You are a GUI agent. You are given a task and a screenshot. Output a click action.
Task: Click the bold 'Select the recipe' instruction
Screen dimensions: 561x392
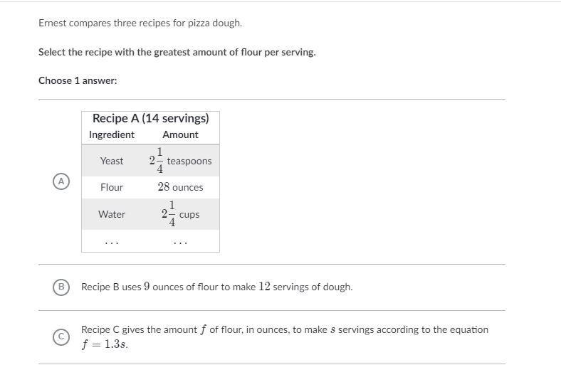click(177, 52)
